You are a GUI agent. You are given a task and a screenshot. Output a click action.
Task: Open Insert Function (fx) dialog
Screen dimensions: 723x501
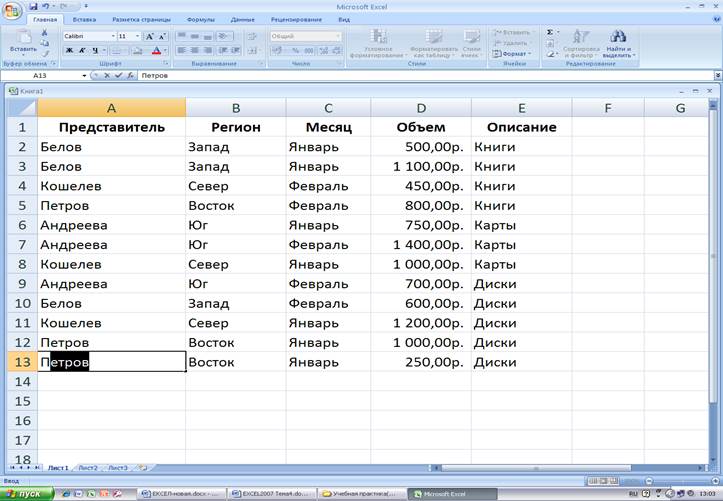point(128,75)
